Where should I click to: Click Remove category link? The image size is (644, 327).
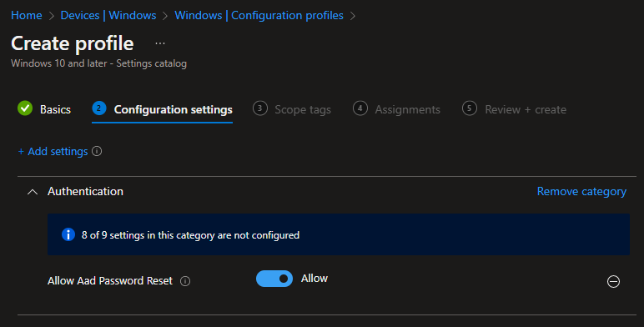tap(581, 191)
